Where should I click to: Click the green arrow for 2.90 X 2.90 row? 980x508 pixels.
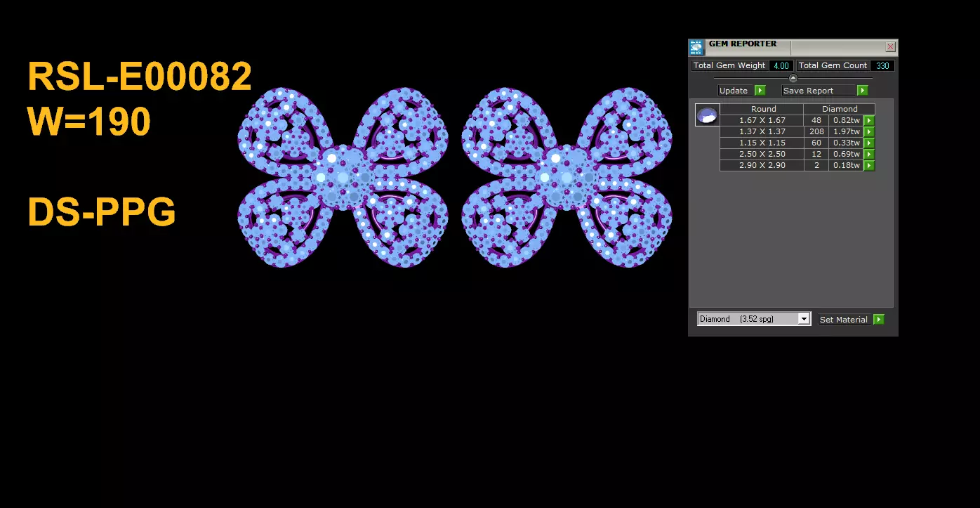click(x=869, y=166)
